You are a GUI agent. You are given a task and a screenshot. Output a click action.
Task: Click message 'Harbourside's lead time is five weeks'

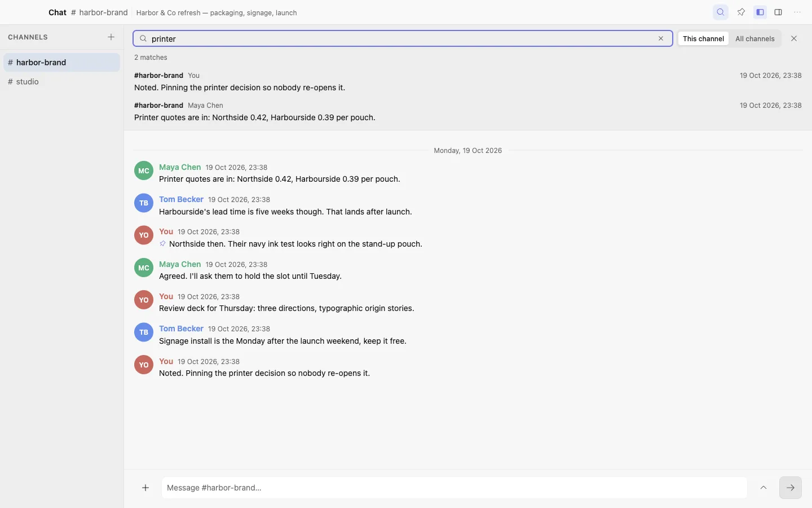pos(285,212)
